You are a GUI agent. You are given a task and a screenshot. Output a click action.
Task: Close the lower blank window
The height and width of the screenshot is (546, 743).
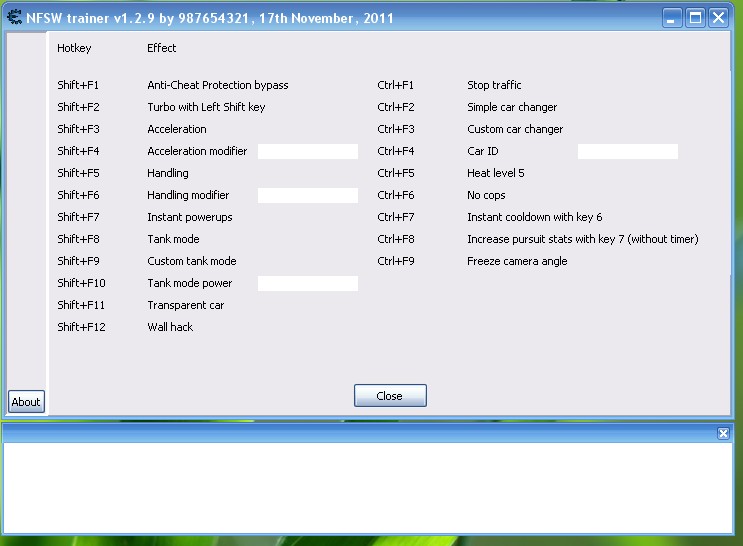point(723,433)
